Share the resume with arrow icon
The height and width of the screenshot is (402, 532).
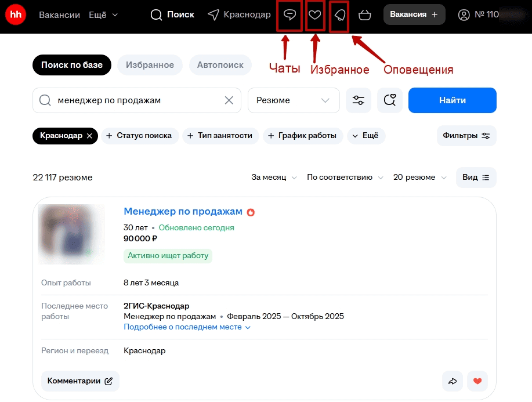tap(452, 381)
